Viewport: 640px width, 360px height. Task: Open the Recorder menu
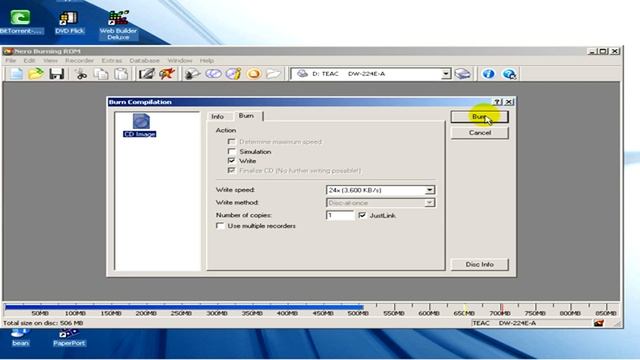click(x=80, y=60)
